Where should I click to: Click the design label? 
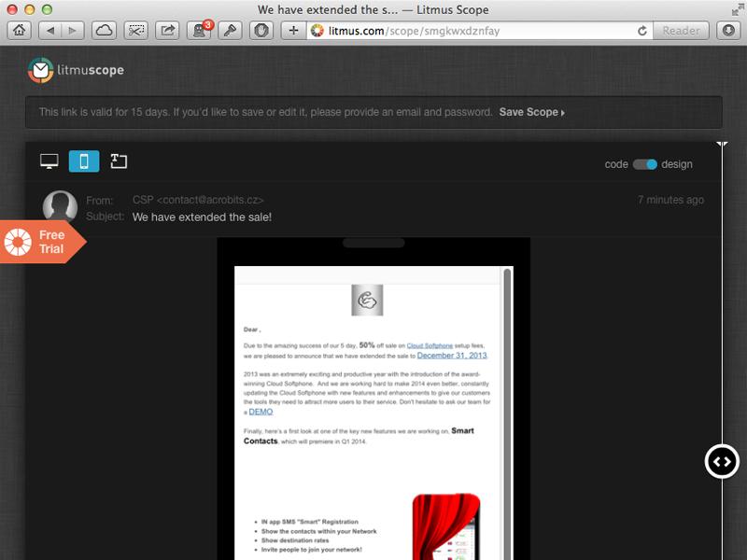676,164
